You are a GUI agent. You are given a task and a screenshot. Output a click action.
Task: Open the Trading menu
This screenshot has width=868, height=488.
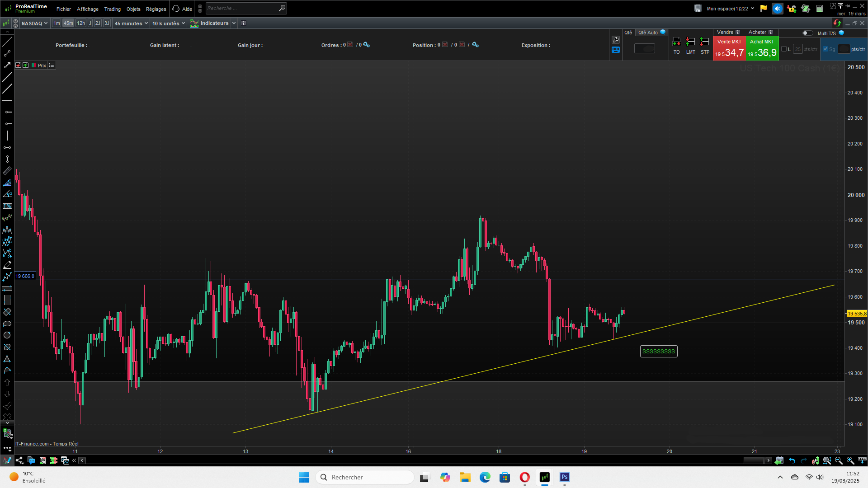[x=112, y=9]
